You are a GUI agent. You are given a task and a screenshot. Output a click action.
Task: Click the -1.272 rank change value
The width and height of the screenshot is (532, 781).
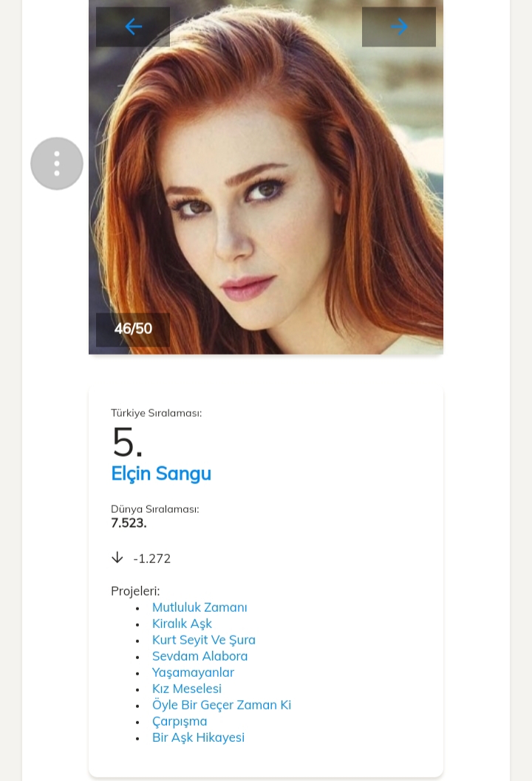(151, 559)
